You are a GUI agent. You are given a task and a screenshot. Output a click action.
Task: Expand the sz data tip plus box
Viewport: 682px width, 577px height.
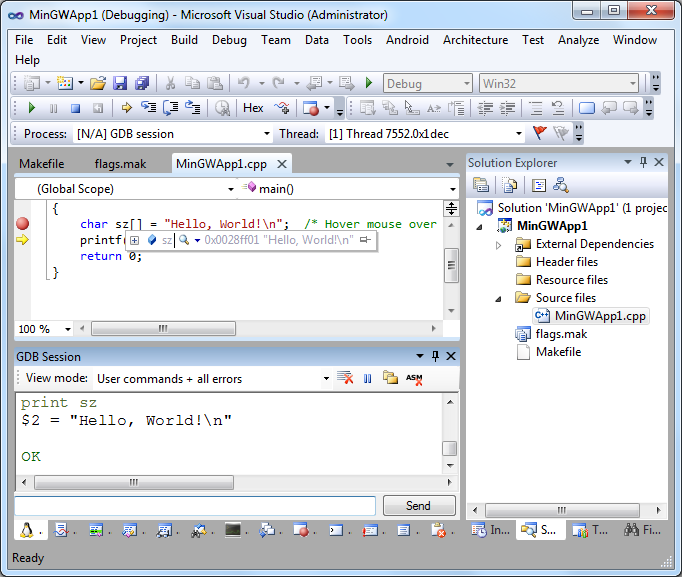coord(134,240)
